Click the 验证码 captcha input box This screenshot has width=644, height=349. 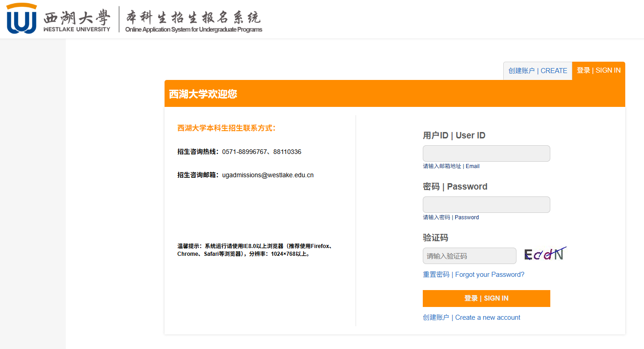[469, 256]
